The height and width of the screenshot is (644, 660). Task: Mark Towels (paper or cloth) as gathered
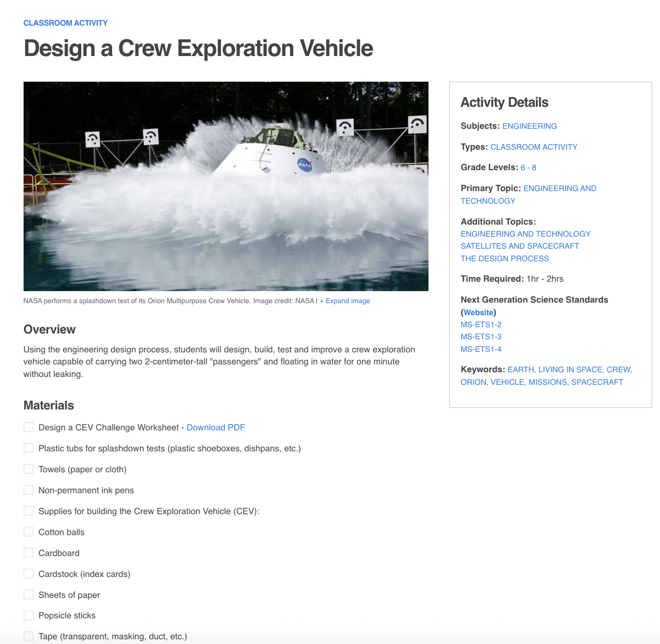[x=28, y=469]
